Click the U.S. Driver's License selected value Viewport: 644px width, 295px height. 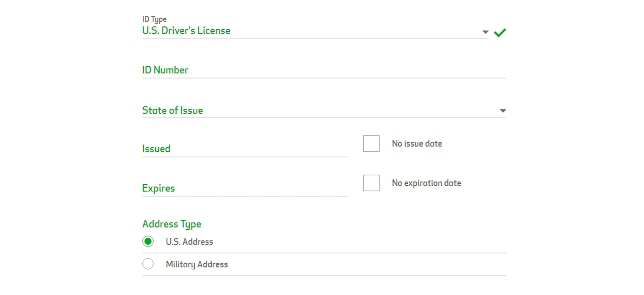pyautogui.click(x=186, y=31)
